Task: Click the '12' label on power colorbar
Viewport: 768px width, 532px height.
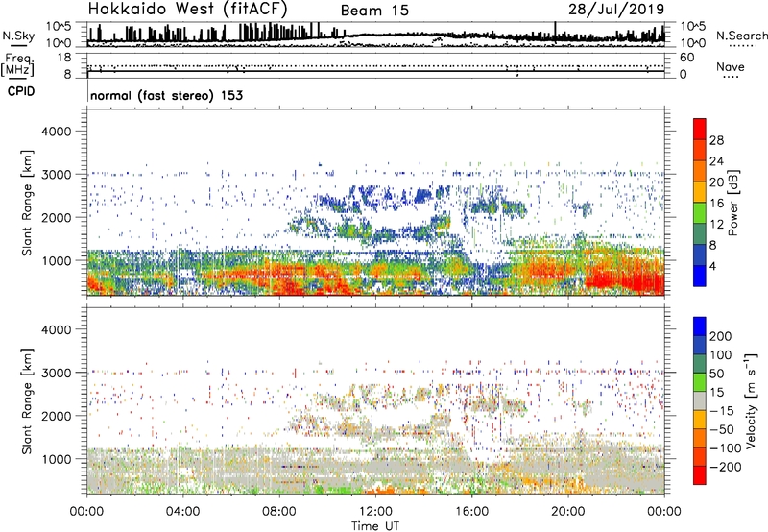Action: (716, 225)
